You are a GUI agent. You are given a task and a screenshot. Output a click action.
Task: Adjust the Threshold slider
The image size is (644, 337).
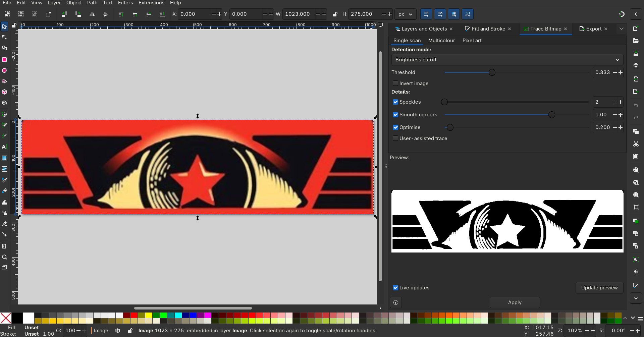516,72
